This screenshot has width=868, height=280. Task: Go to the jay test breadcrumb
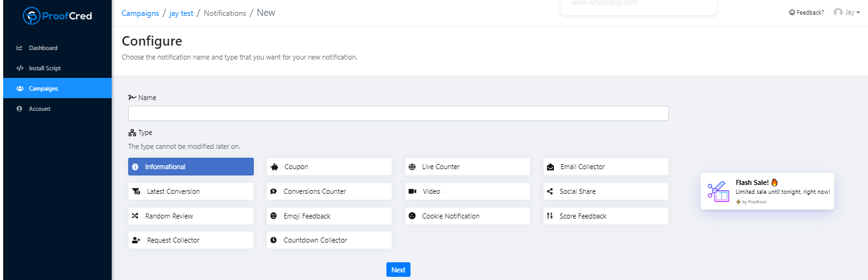tap(181, 13)
